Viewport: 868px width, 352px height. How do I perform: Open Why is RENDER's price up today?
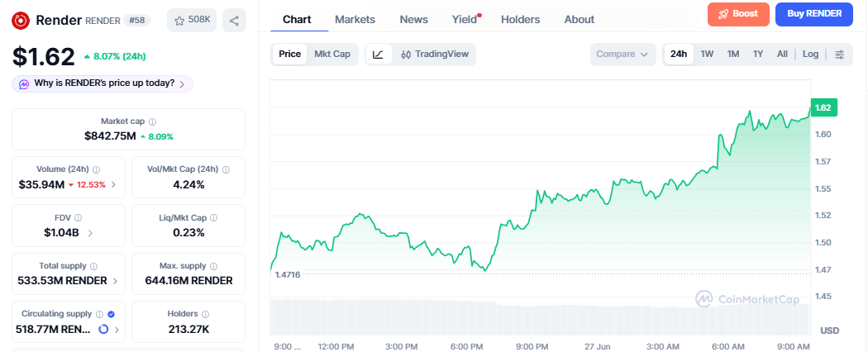point(103,83)
